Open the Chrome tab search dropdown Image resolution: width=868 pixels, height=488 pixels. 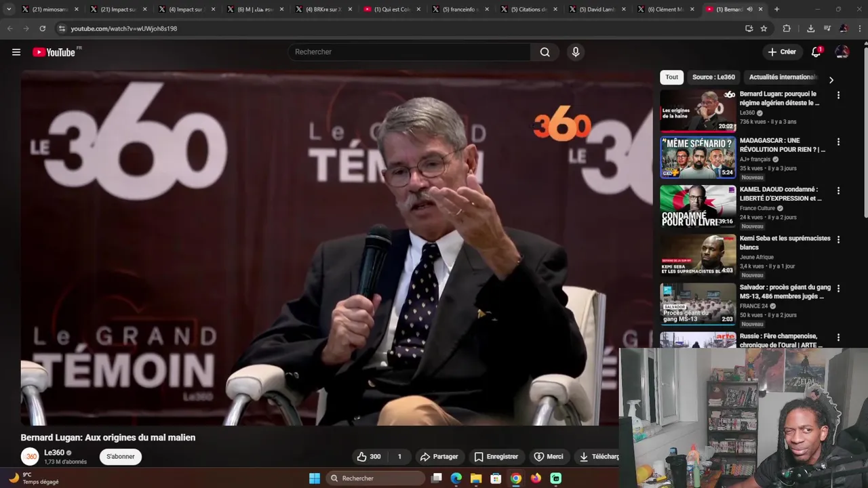(9, 9)
